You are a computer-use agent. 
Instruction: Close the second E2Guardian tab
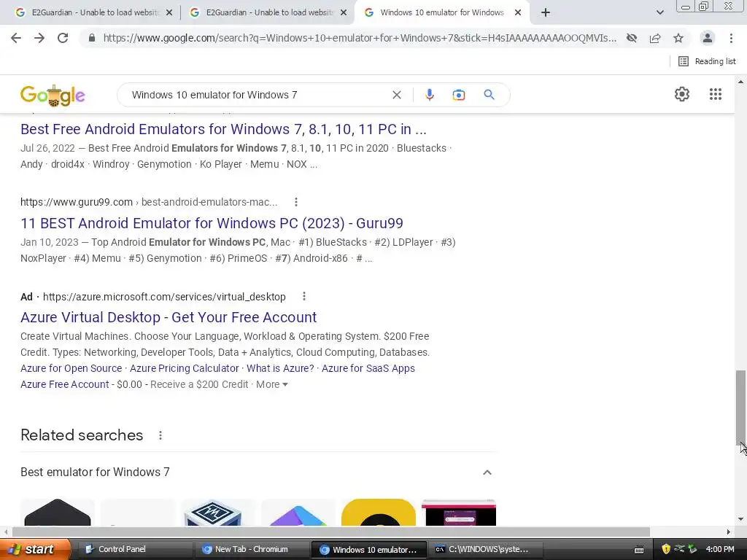(344, 12)
